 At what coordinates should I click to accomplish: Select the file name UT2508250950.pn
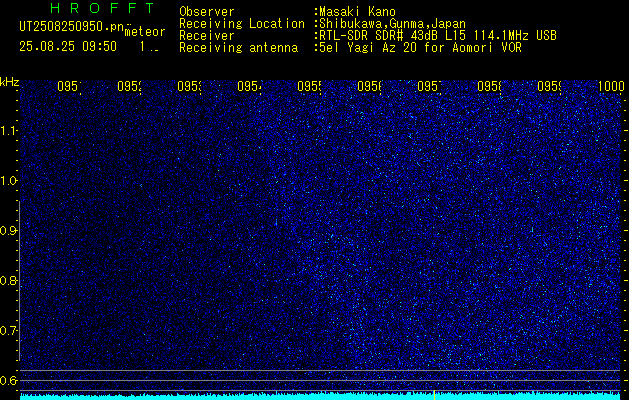click(x=71, y=27)
